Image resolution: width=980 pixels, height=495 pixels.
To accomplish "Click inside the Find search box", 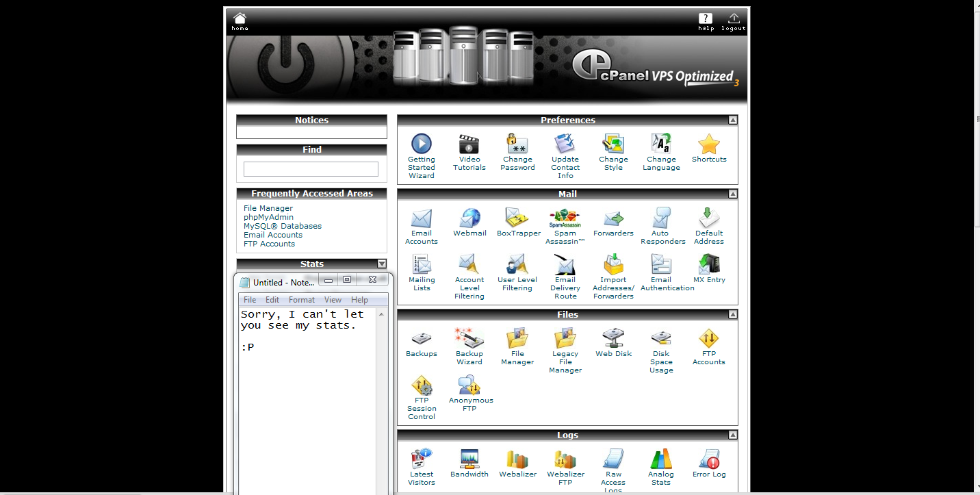I will (x=311, y=168).
